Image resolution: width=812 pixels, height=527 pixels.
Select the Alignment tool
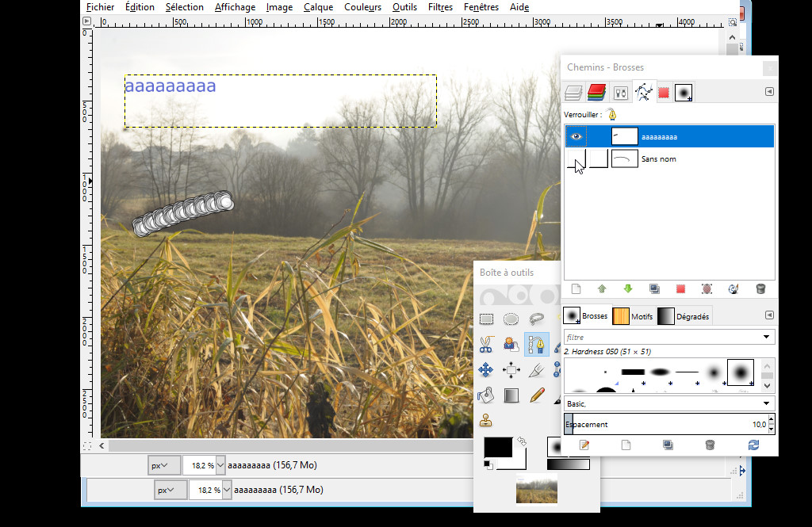[x=511, y=369]
